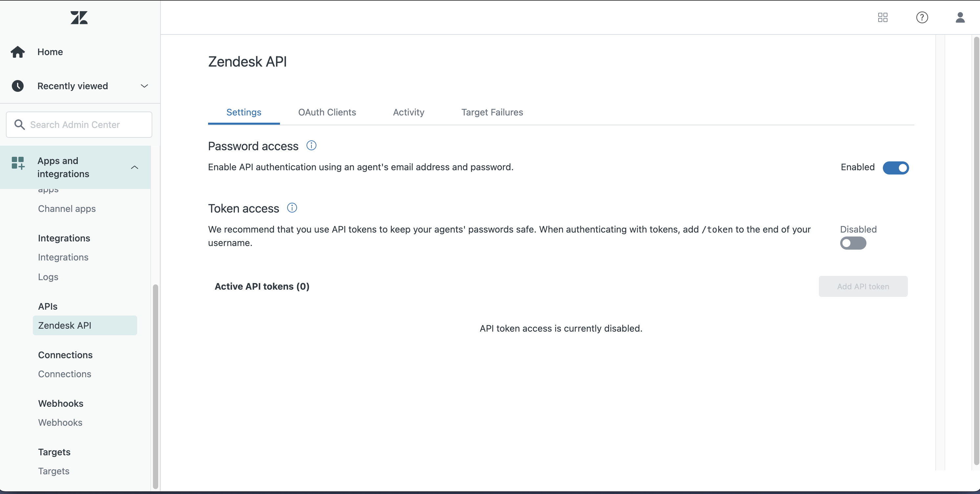Open the help question mark icon

(x=922, y=17)
